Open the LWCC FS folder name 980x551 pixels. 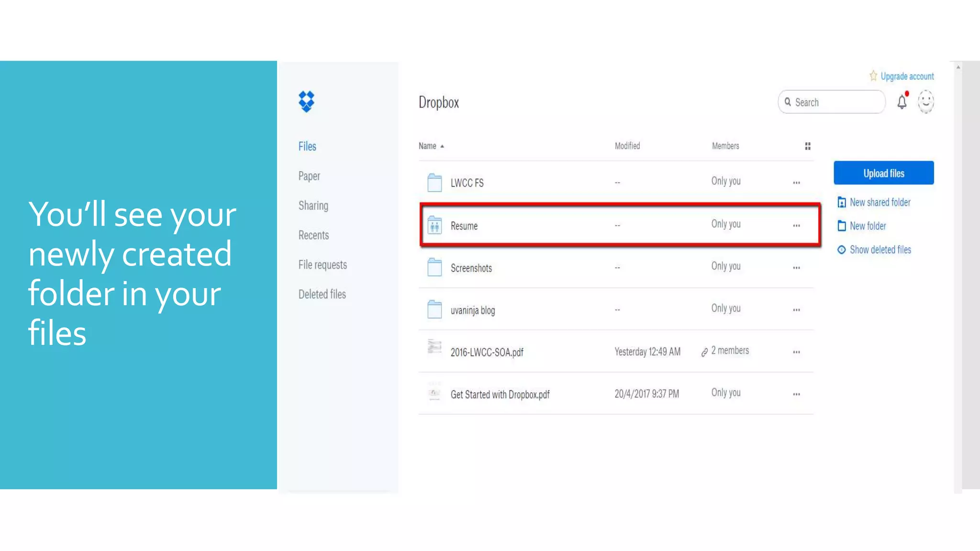tap(467, 183)
